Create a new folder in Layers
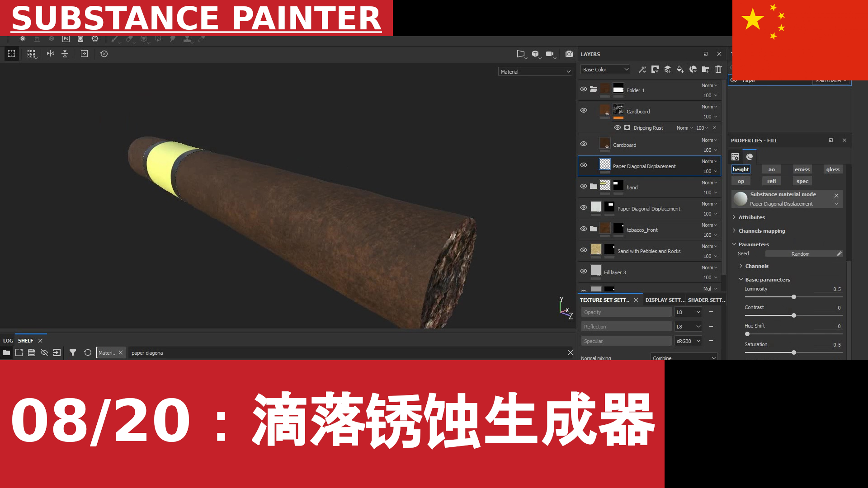This screenshot has width=868, height=488. point(705,69)
